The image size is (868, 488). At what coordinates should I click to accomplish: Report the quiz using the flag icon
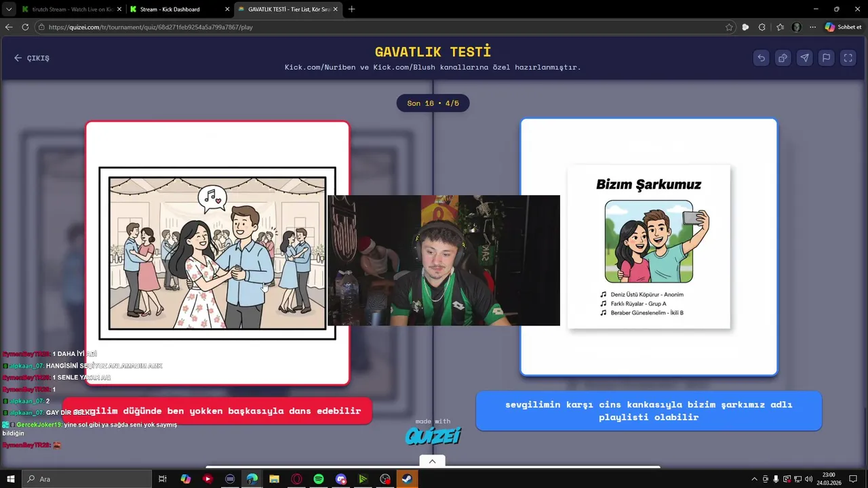826,58
